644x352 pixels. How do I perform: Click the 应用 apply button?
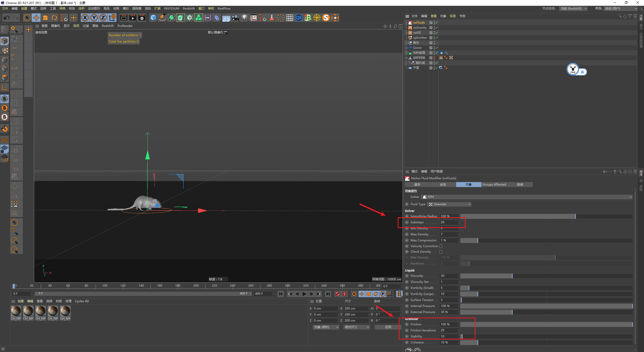point(388,327)
